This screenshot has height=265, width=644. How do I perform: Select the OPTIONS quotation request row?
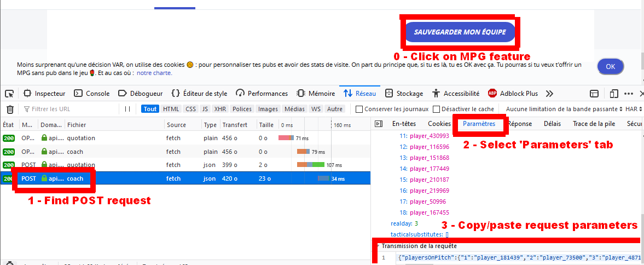(185, 138)
